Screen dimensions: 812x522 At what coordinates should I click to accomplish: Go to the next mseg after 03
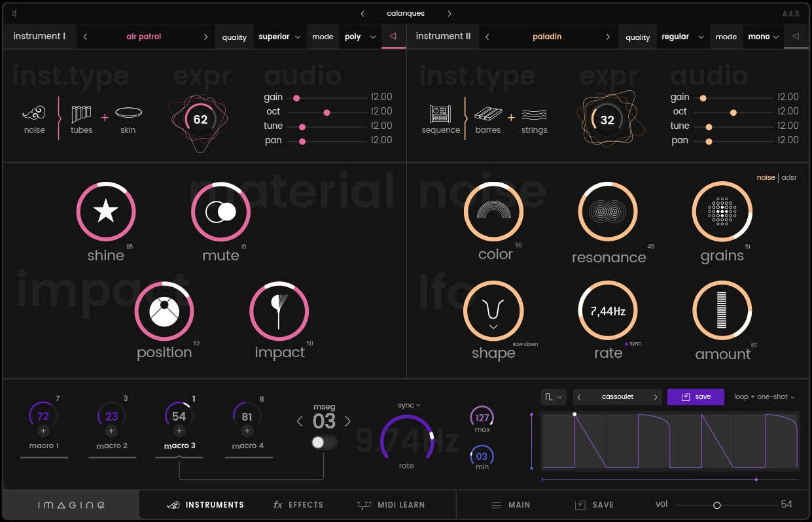click(347, 421)
